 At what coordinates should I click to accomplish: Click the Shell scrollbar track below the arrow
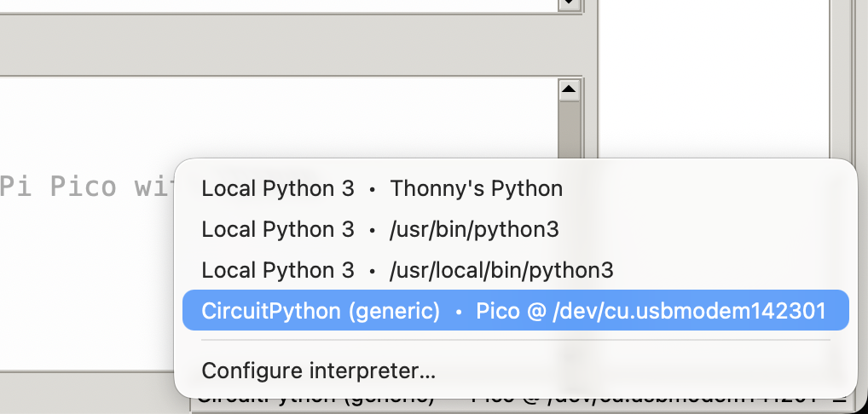(x=568, y=128)
